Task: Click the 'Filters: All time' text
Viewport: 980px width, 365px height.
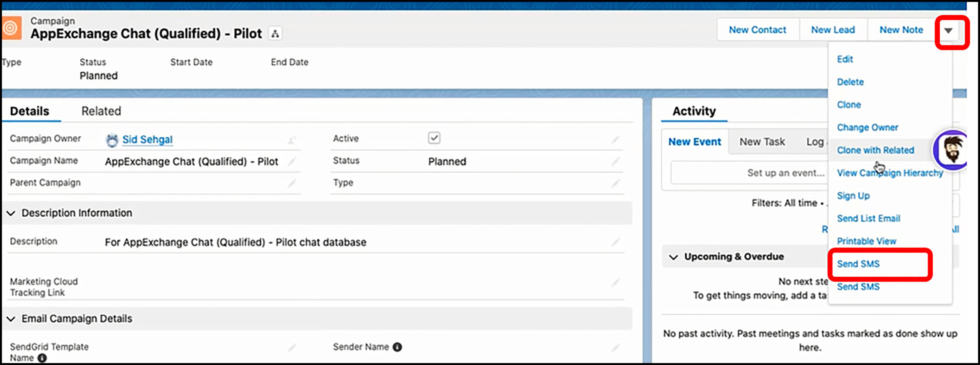Action: [x=785, y=203]
